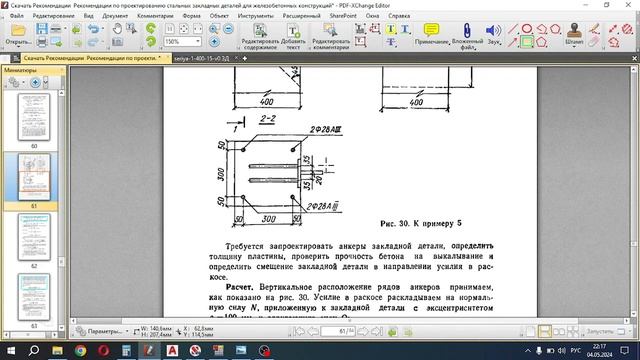Viewport: 640px width, 360px height.
Task: Click the document horizontal scrollbar
Action: click(x=350, y=321)
